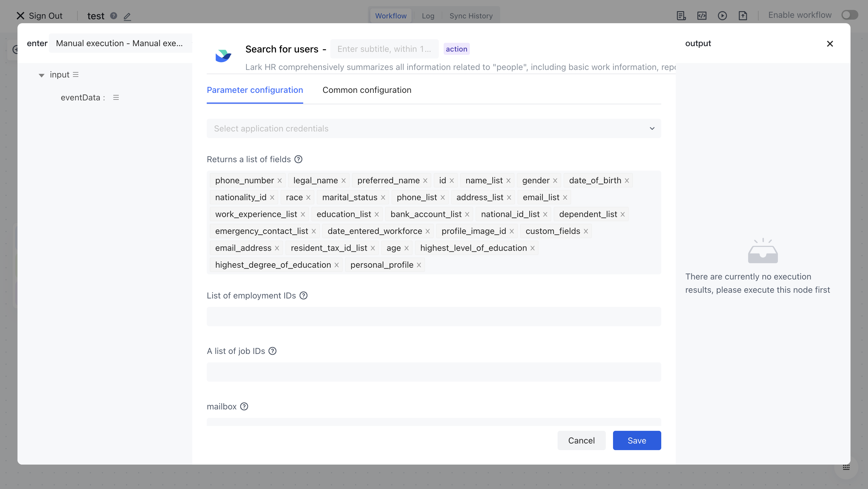Click the menu icon next to input

coord(75,75)
